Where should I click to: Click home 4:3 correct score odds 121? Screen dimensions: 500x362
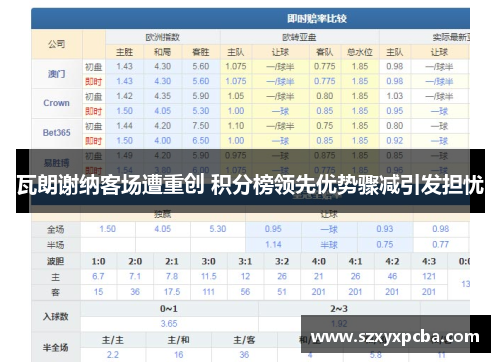pyautogui.click(x=429, y=276)
